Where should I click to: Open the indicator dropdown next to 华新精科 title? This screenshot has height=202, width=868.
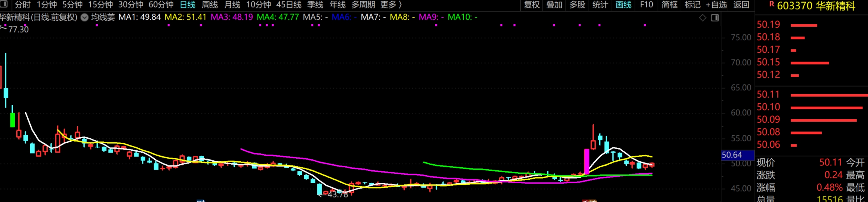click(x=85, y=17)
